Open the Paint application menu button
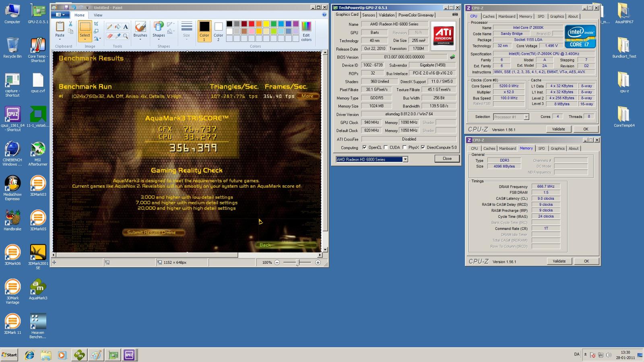 coord(61,15)
